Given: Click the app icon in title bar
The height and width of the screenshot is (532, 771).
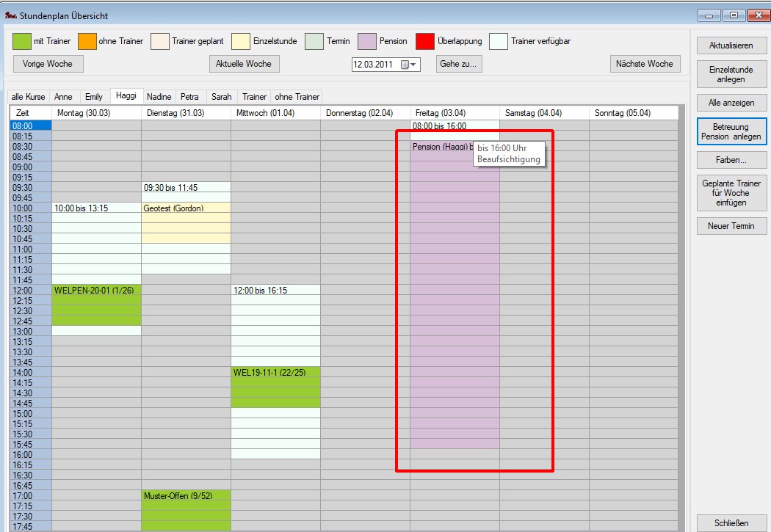Looking at the screenshot, I should tap(10, 14).
